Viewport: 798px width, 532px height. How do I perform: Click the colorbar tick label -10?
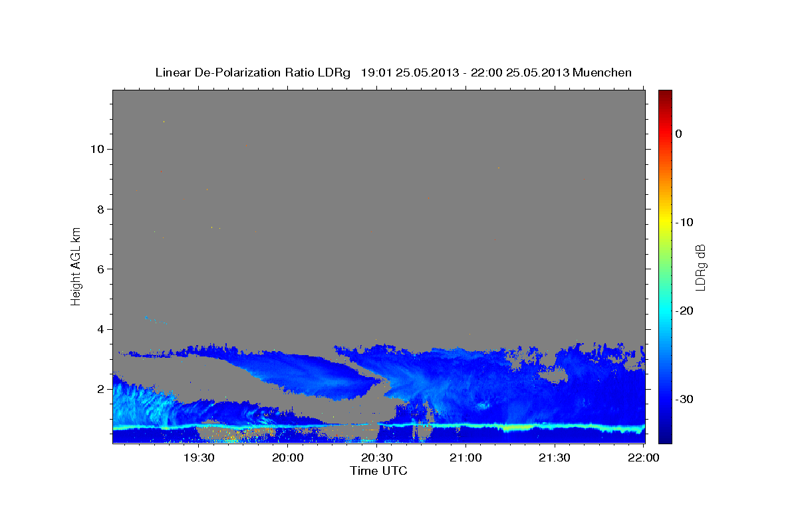point(685,222)
